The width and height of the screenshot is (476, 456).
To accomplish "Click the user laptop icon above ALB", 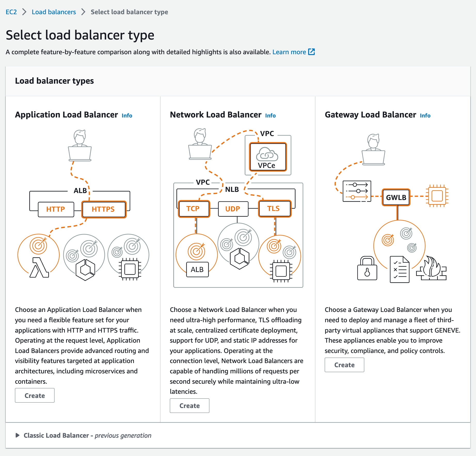I will tap(80, 146).
